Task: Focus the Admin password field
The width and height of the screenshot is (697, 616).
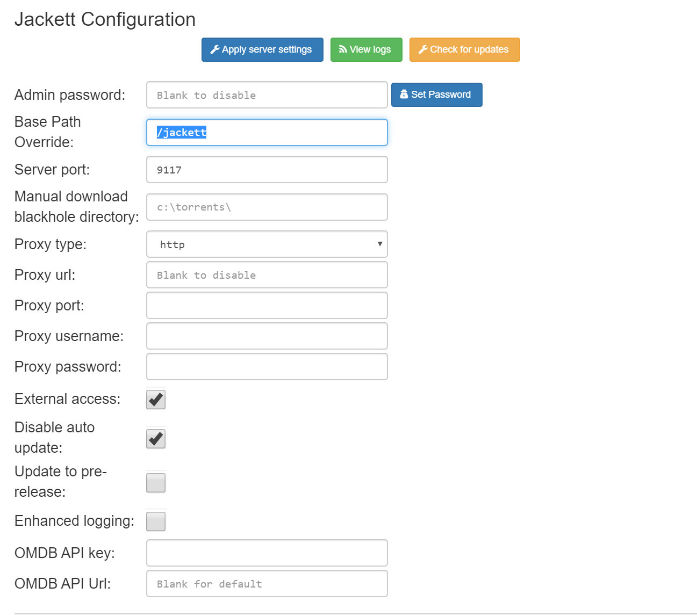Action: [267, 95]
